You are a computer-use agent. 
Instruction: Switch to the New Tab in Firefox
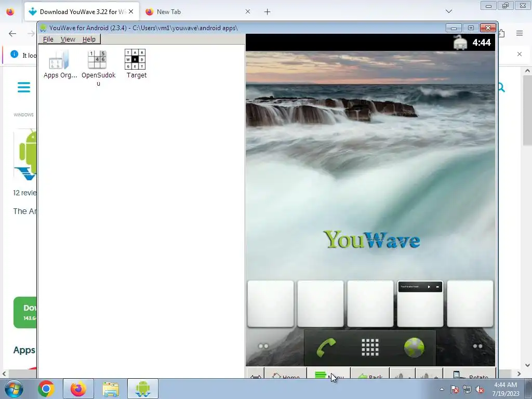(198, 11)
